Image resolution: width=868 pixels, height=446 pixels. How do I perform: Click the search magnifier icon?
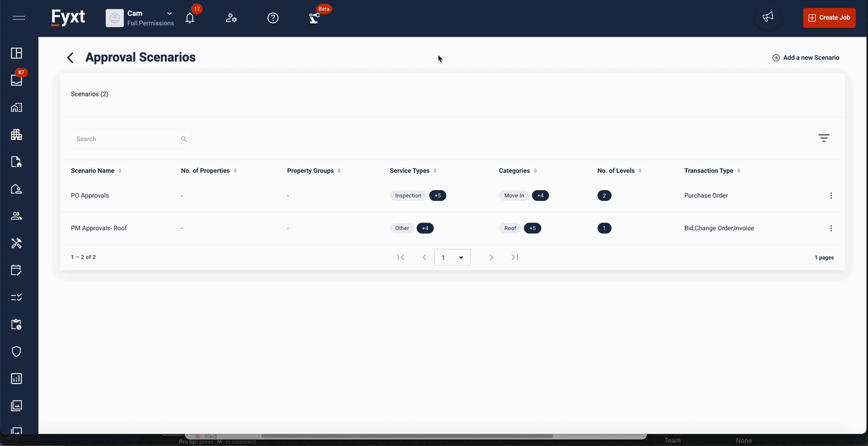pos(184,139)
